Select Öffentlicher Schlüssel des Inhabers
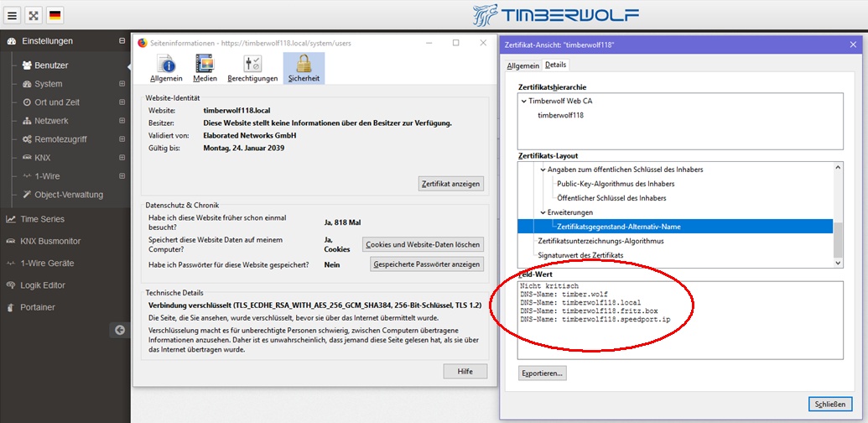 [x=611, y=198]
